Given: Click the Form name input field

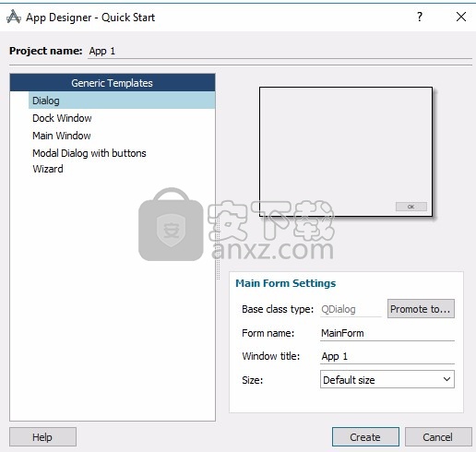Looking at the screenshot, I should pos(387,333).
